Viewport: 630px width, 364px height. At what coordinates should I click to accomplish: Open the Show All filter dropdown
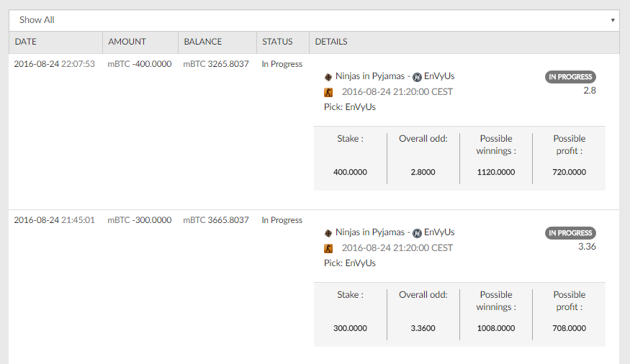tap(314, 20)
